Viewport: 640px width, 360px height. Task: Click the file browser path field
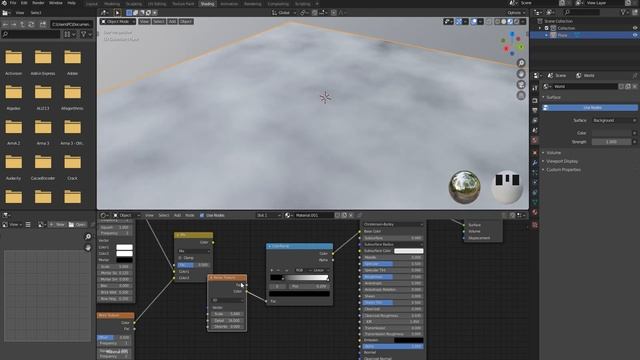pos(72,24)
